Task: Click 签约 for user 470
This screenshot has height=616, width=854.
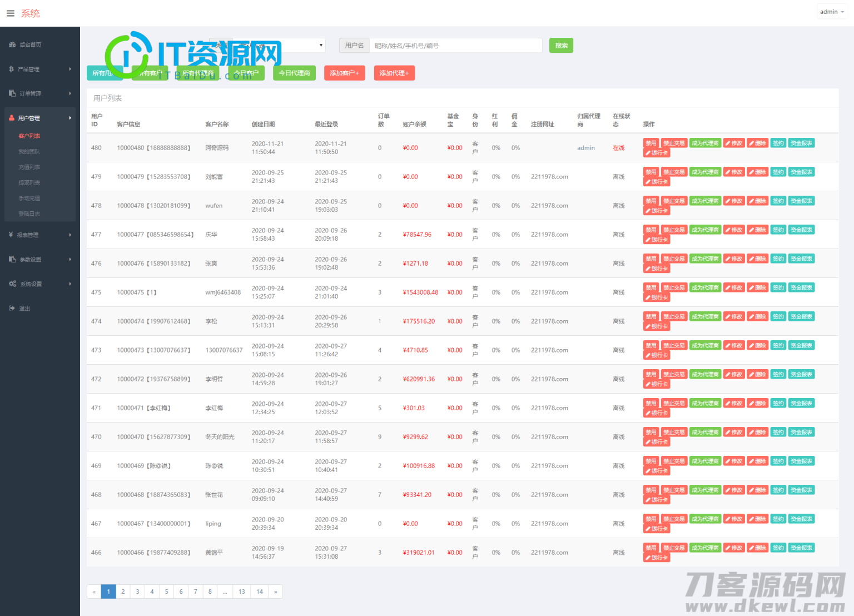Action: pos(778,432)
